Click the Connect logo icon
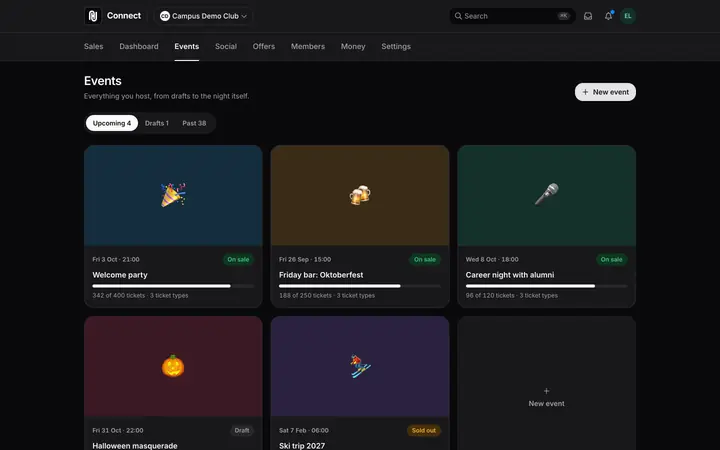The width and height of the screenshot is (720, 450). [93, 16]
